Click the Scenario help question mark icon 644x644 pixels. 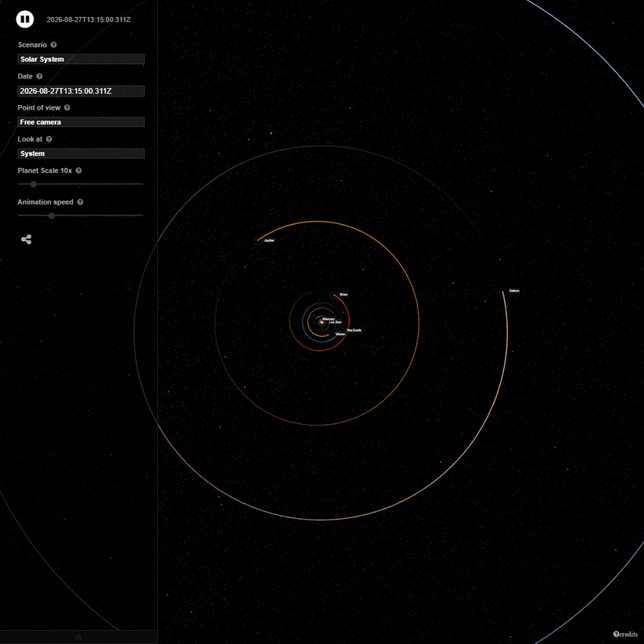coord(54,44)
